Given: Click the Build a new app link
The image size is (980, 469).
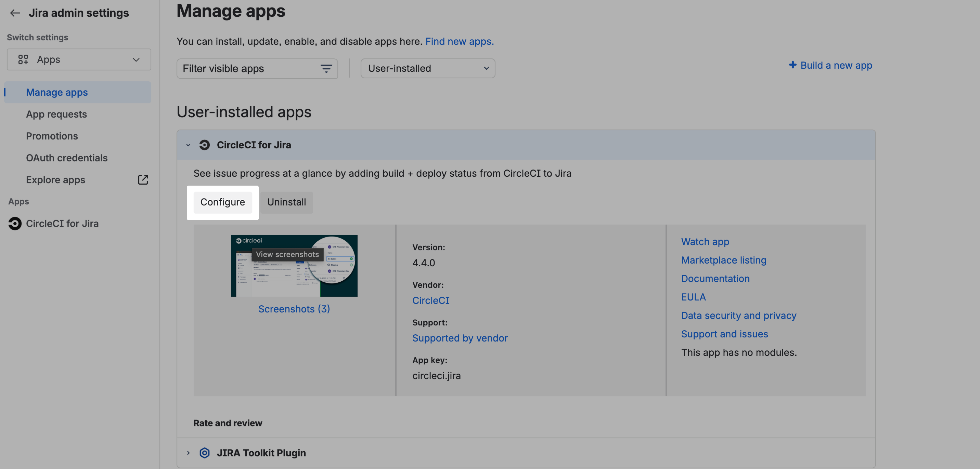Looking at the screenshot, I should (x=836, y=65).
